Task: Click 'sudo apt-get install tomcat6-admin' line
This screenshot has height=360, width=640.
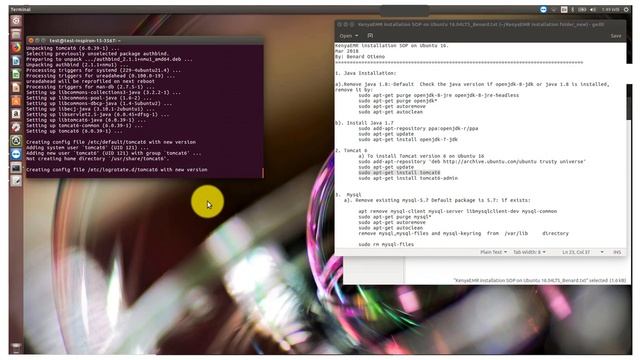Action: click(408, 178)
